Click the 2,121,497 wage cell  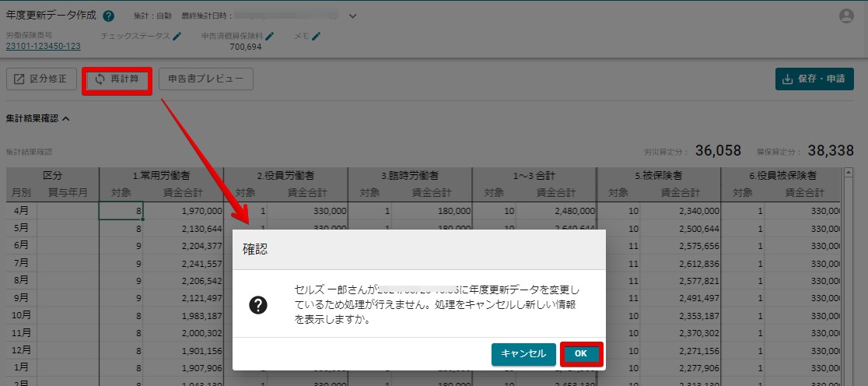pyautogui.click(x=184, y=298)
